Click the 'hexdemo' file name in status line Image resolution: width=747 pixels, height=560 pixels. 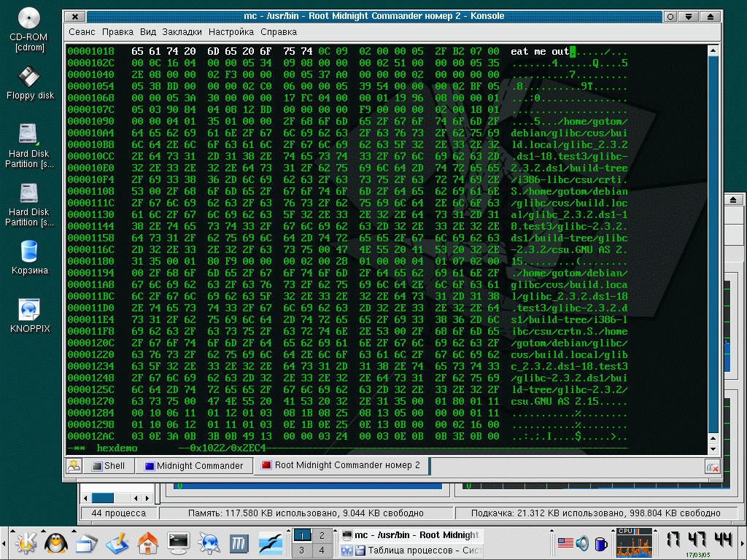(x=117, y=448)
